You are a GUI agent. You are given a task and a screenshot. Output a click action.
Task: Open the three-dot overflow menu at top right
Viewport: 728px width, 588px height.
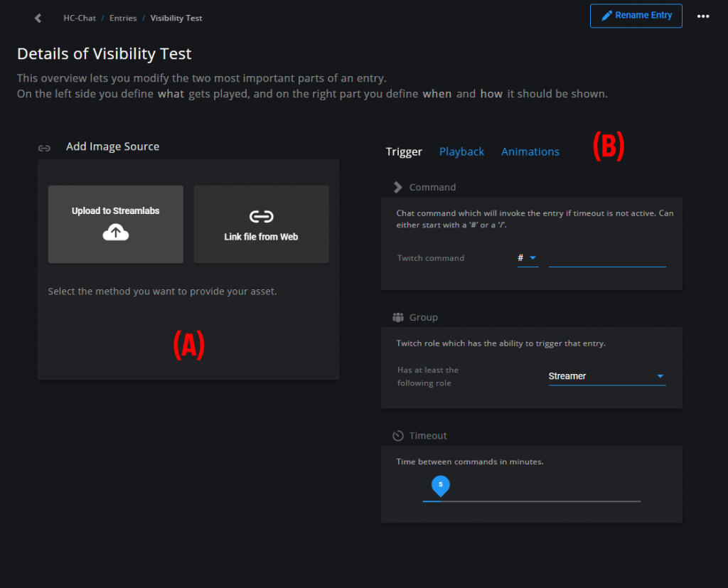coord(703,16)
